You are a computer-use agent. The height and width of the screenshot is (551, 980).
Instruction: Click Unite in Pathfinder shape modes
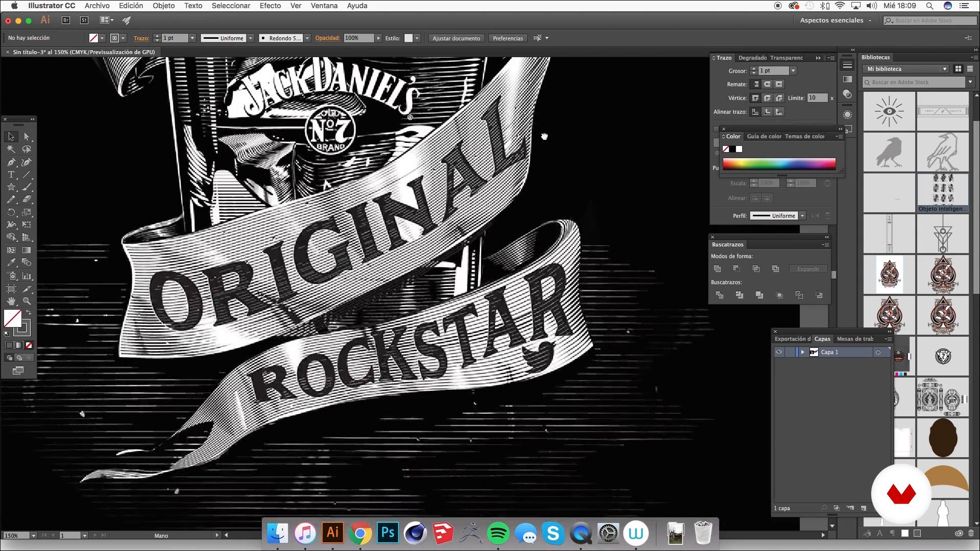(717, 269)
